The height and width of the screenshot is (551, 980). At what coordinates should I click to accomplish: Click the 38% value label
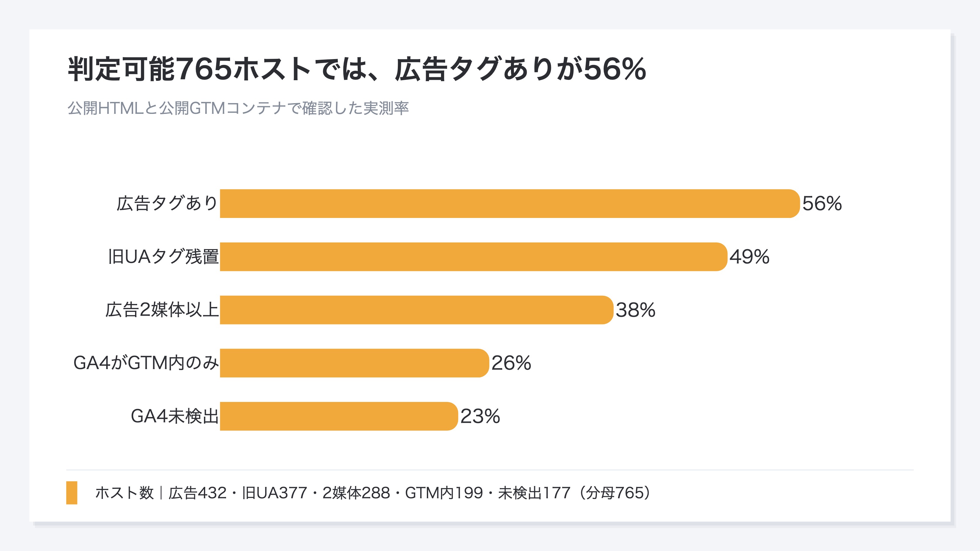pos(636,310)
